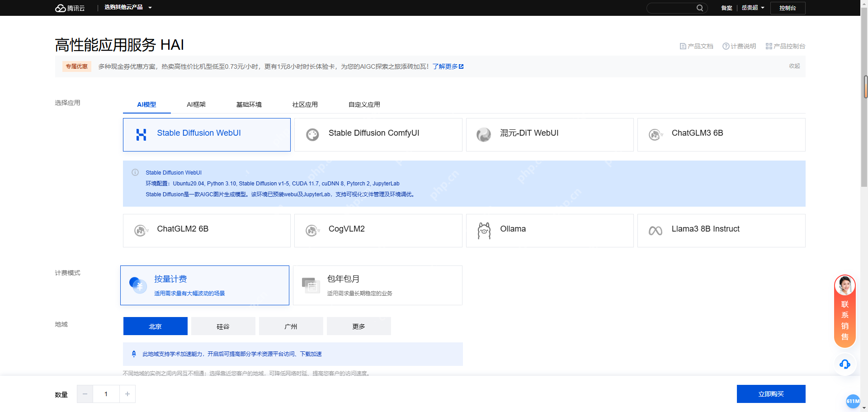Click the 产品控制台 grid icon
The height and width of the screenshot is (412, 868).
coord(769,46)
